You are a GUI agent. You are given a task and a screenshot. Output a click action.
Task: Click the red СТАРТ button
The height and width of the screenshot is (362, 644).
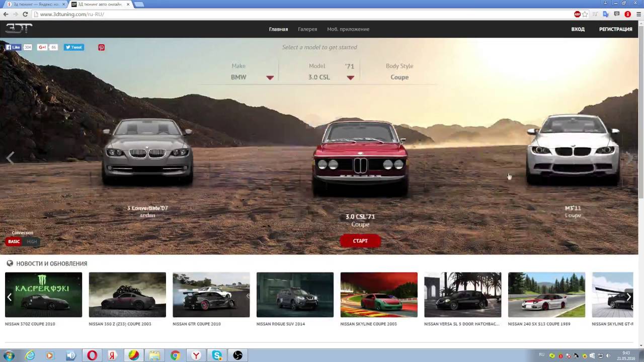click(x=360, y=241)
